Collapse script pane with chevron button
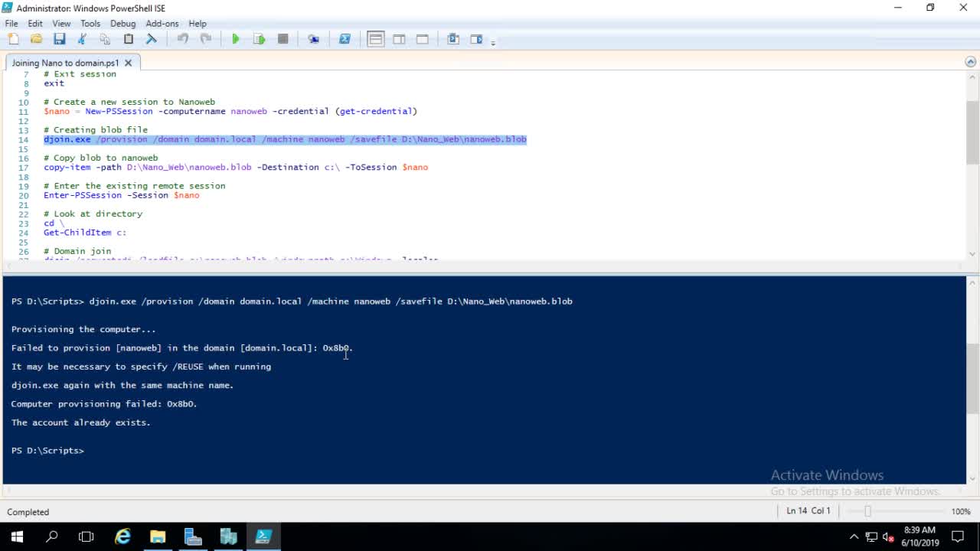This screenshot has width=980, height=551. point(970,62)
